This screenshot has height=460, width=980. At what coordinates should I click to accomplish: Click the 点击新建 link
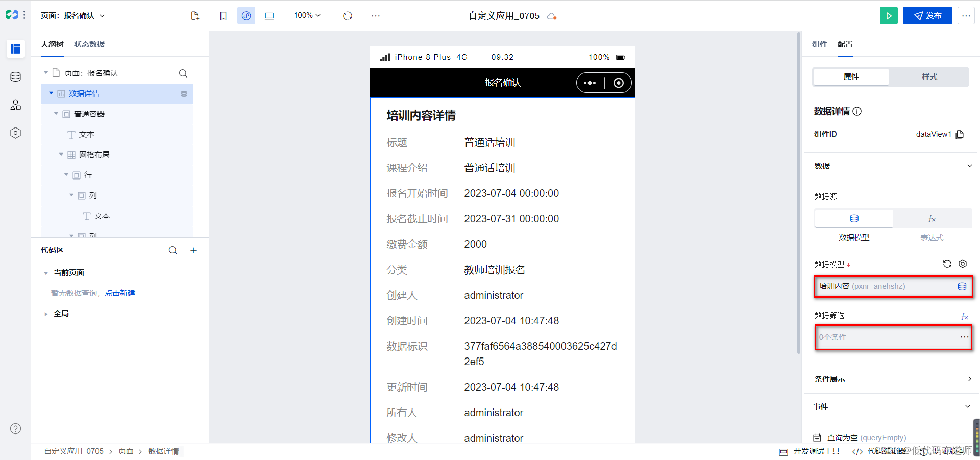[120, 293]
